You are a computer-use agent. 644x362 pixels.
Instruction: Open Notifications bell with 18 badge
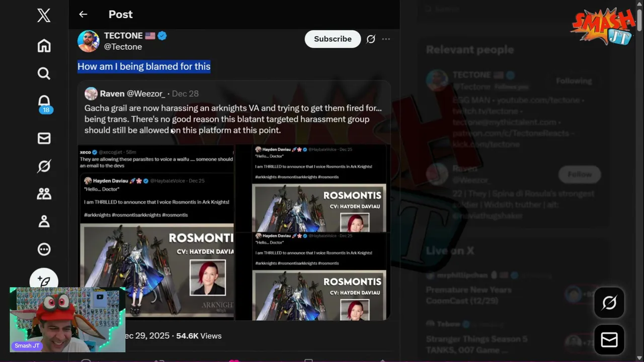point(44,104)
